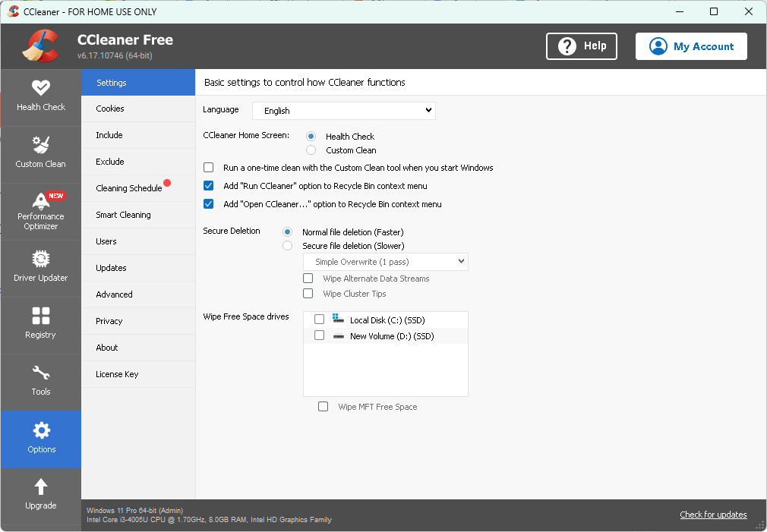
Task: Choose Custom Clean as home screen
Action: (311, 150)
